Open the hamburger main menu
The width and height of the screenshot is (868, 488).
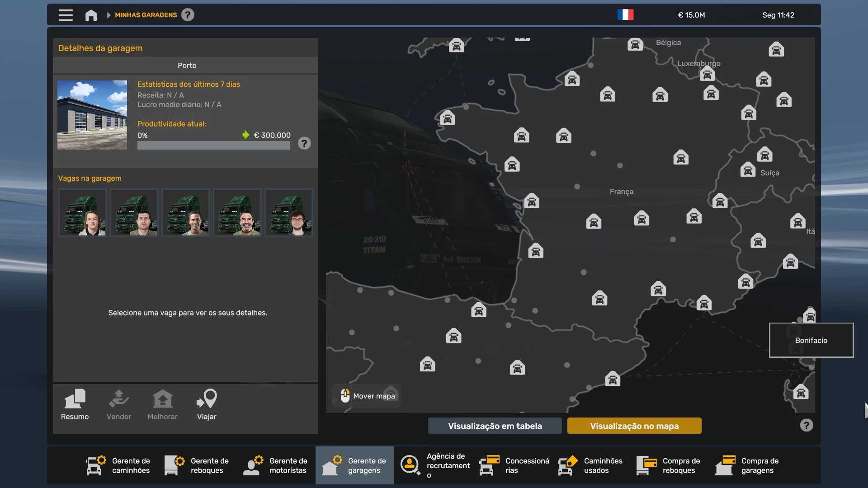tap(66, 15)
